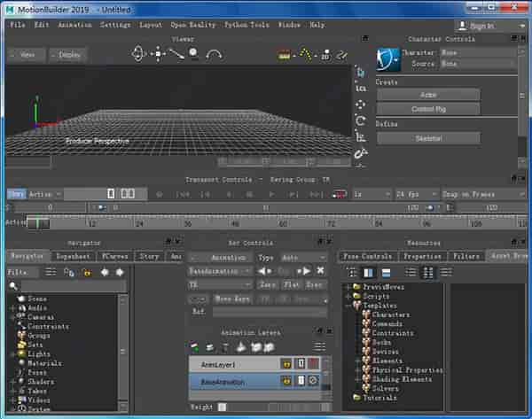
Task: Collapse the Templates folder in Resources
Action: [x=348, y=306]
